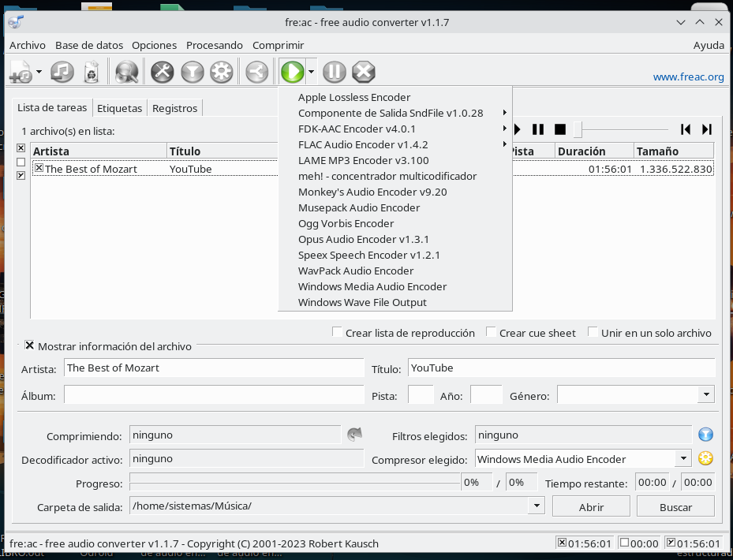Uncheck The Best of Mozart track
The width and height of the screenshot is (733, 560).
pos(39,167)
